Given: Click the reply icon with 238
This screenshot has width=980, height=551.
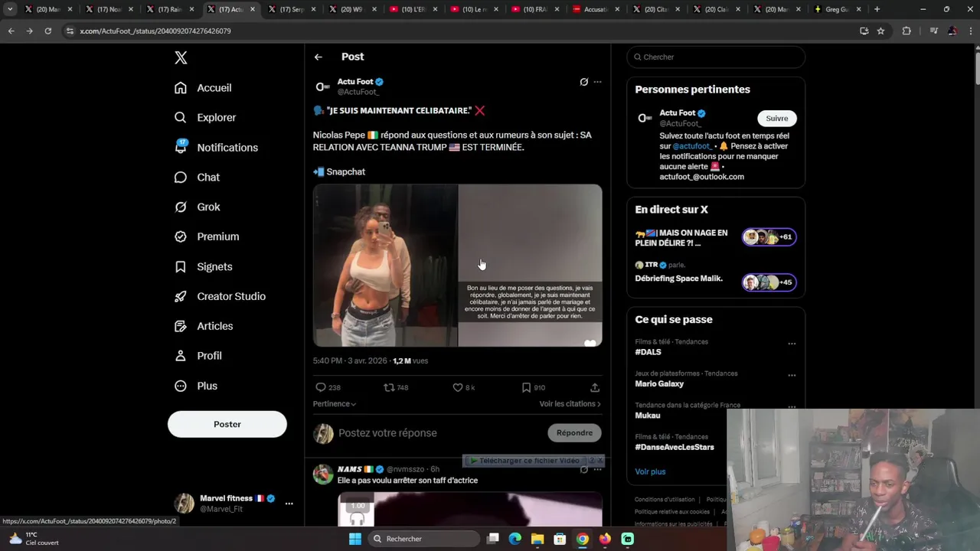Looking at the screenshot, I should [x=321, y=388].
